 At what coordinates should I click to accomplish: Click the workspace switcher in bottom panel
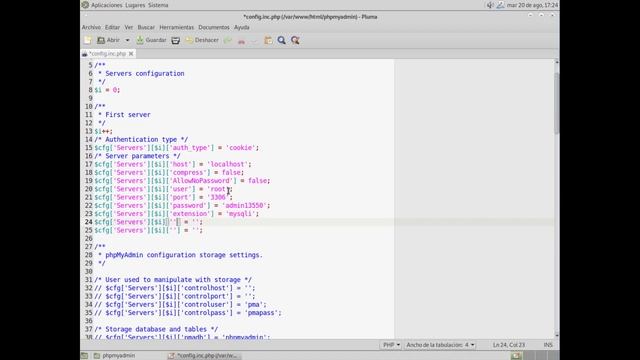[535, 356]
